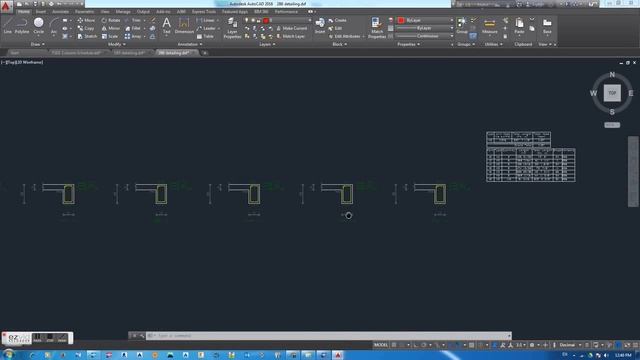This screenshot has width=640, height=360.
Task: Activate the Scale command
Action: click(110, 36)
